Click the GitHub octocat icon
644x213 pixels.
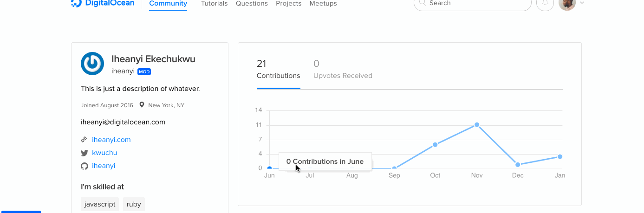(85, 166)
